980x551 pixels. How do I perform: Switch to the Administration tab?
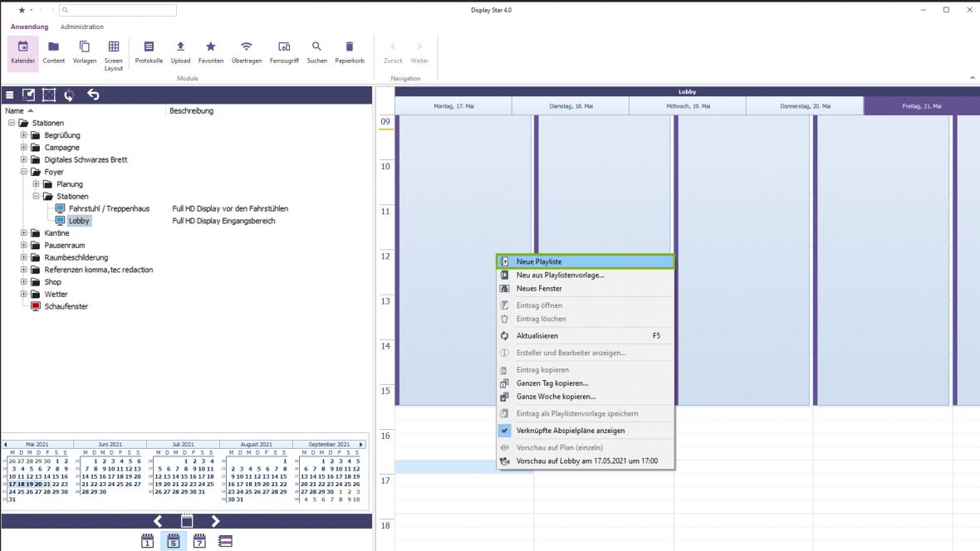tap(81, 27)
